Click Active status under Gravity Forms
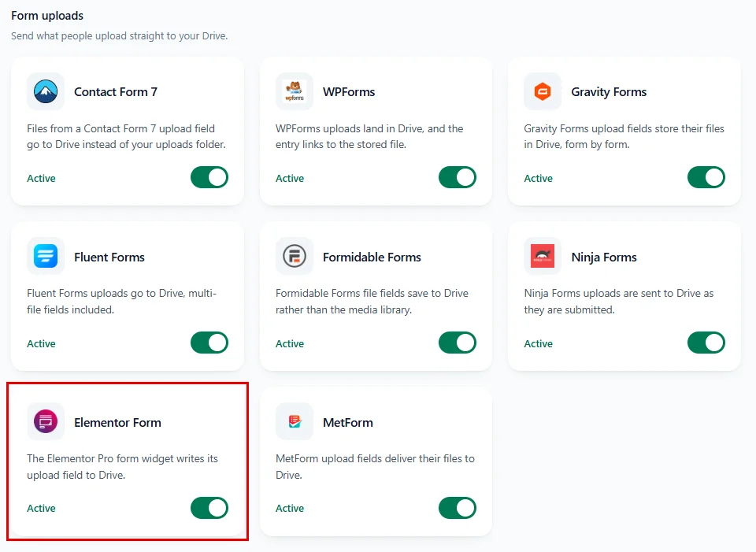This screenshot has width=756, height=552. click(x=538, y=179)
